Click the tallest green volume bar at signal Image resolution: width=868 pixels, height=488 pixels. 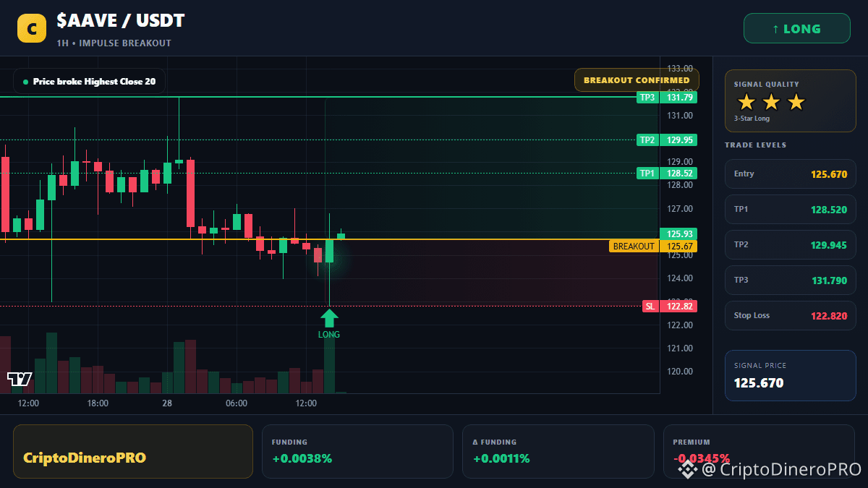pyautogui.click(x=329, y=363)
